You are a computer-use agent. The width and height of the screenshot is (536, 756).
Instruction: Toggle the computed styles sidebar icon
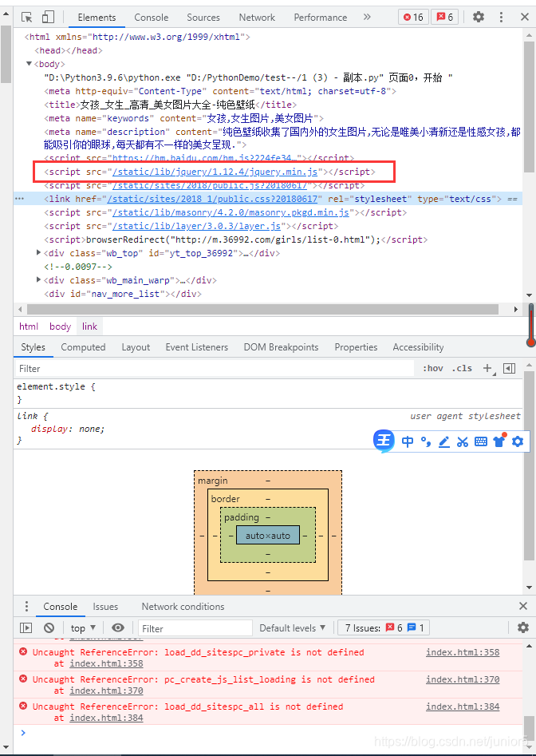click(510, 368)
